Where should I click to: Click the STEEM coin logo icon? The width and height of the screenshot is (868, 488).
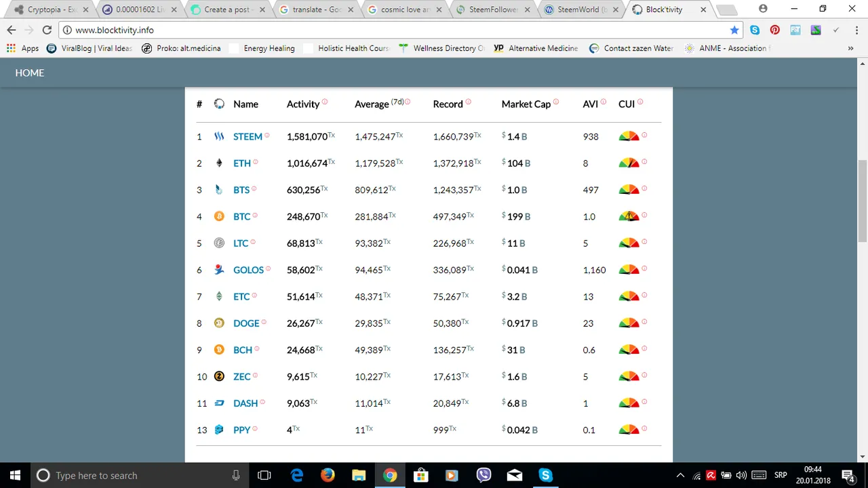click(219, 136)
